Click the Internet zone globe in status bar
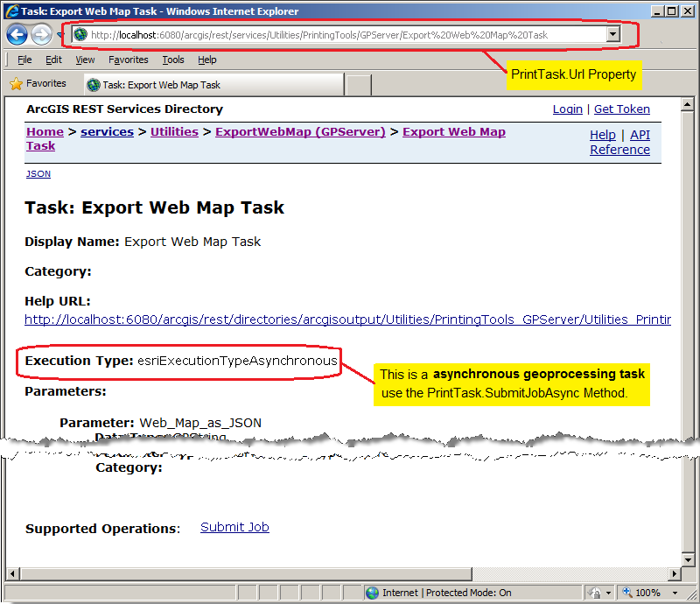 pos(371,593)
